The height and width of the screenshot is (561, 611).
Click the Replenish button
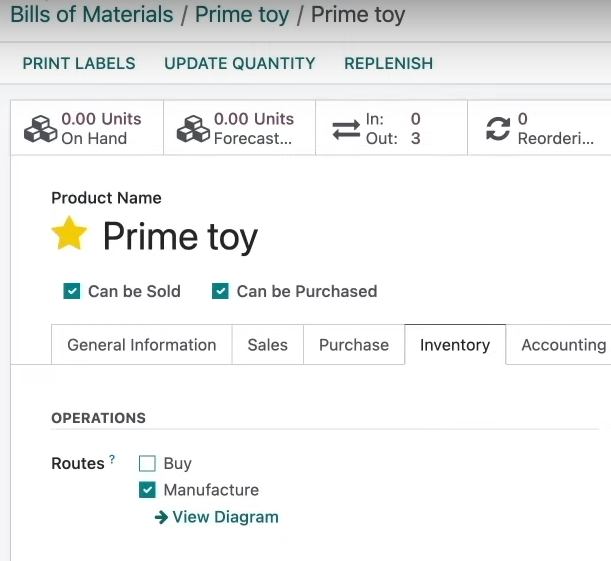pyautogui.click(x=388, y=64)
